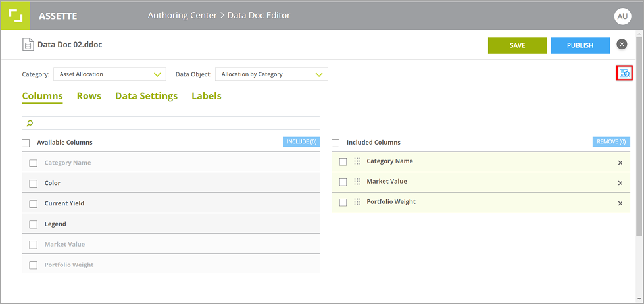
Task: Switch to the Labels tab
Action: pos(207,96)
